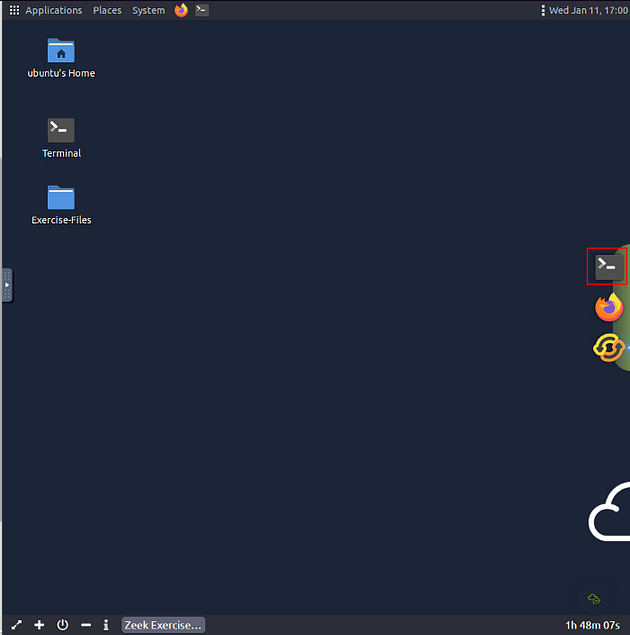Open the System menu
This screenshot has height=635, width=630.
click(148, 10)
